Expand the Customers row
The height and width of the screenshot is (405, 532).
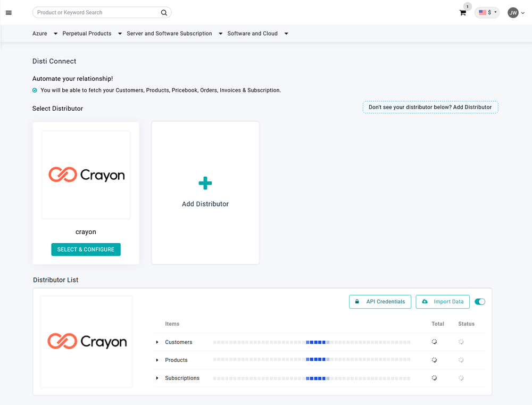point(157,342)
